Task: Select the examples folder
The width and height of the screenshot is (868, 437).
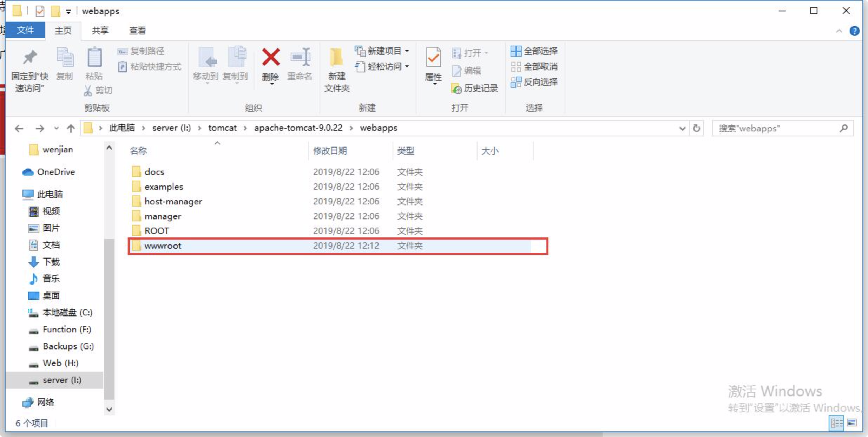Action: (x=164, y=187)
